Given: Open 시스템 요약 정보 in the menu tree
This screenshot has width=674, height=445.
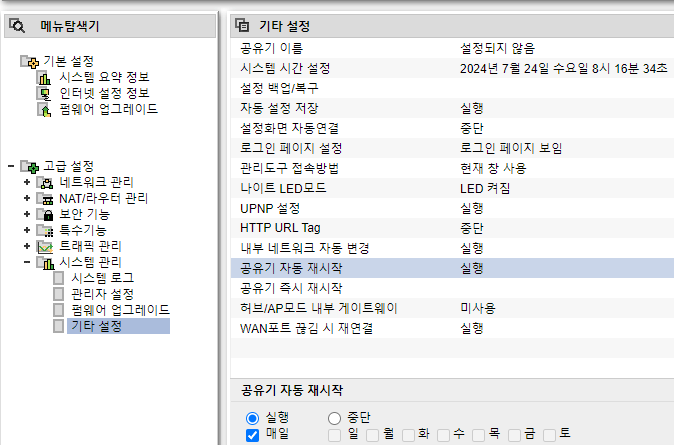Looking at the screenshot, I should [104, 77].
